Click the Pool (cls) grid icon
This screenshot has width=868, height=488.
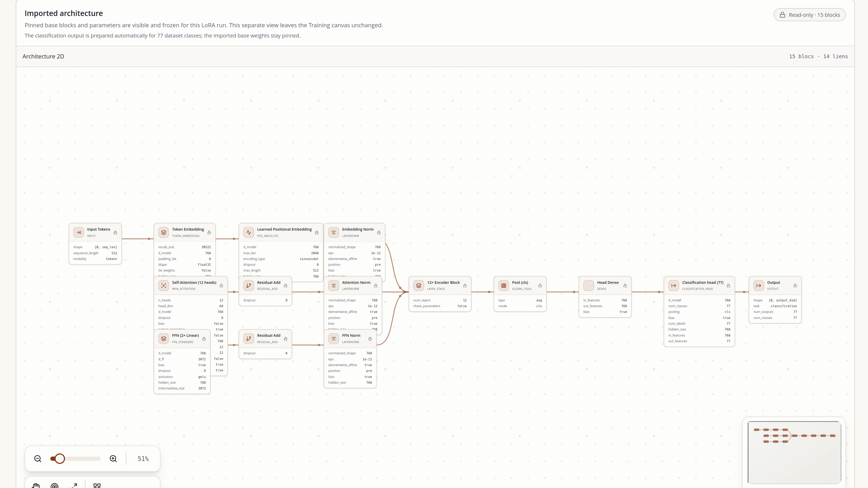(504, 286)
